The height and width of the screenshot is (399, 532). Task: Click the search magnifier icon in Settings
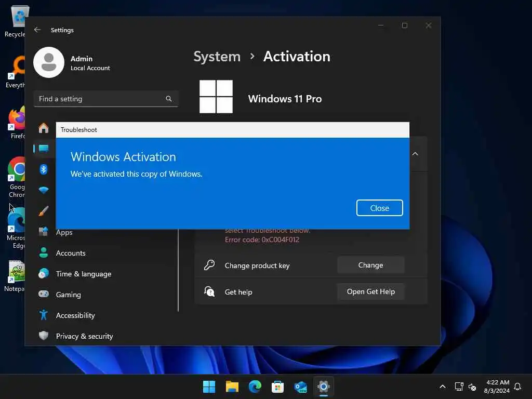point(169,99)
